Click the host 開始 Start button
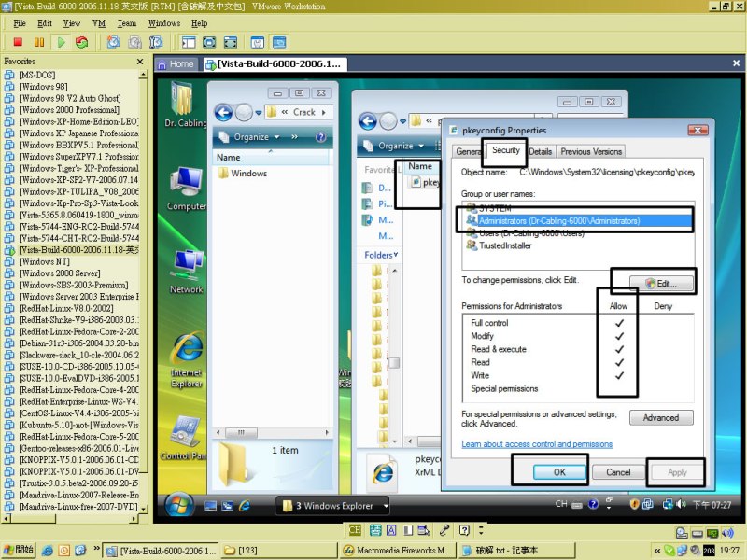Image resolution: width=747 pixels, height=560 pixels. coord(19,550)
